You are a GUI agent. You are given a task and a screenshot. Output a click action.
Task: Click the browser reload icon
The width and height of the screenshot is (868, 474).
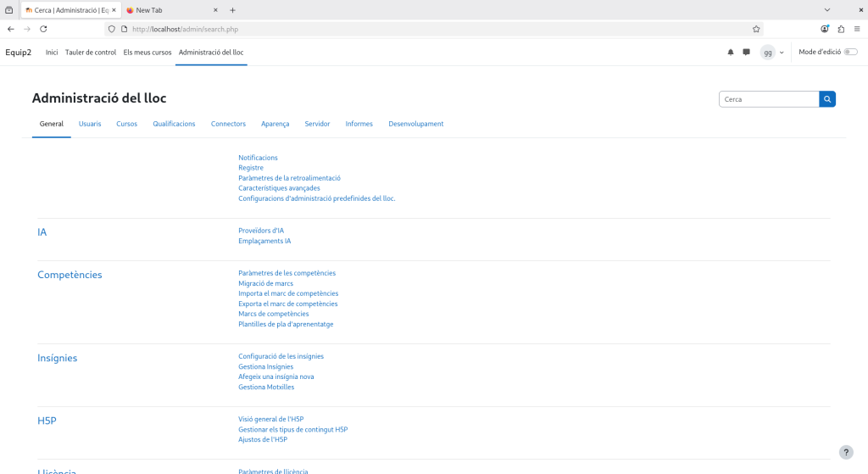[43, 29]
